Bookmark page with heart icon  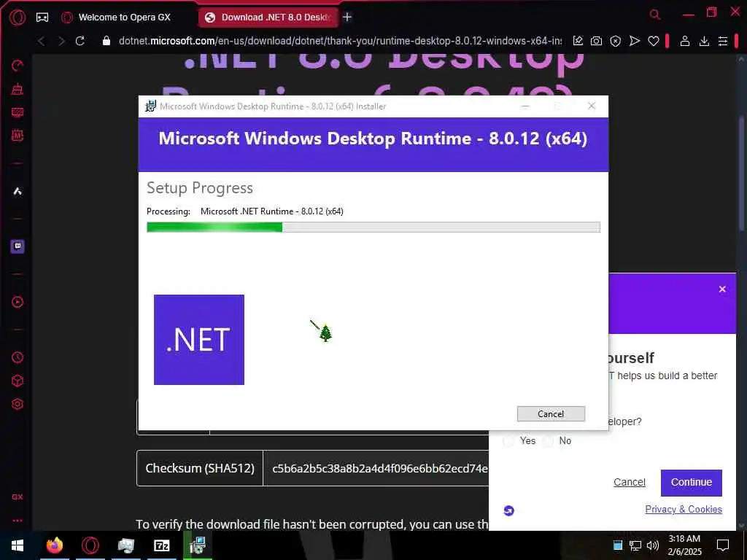(654, 42)
